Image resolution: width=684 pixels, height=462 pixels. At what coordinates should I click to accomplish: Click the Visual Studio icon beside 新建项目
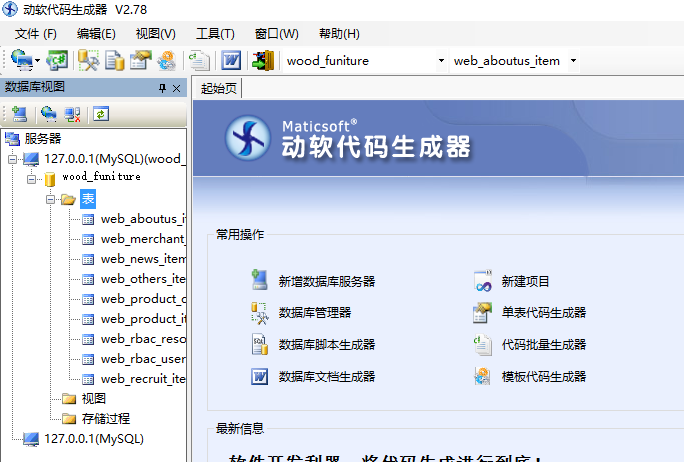483,281
